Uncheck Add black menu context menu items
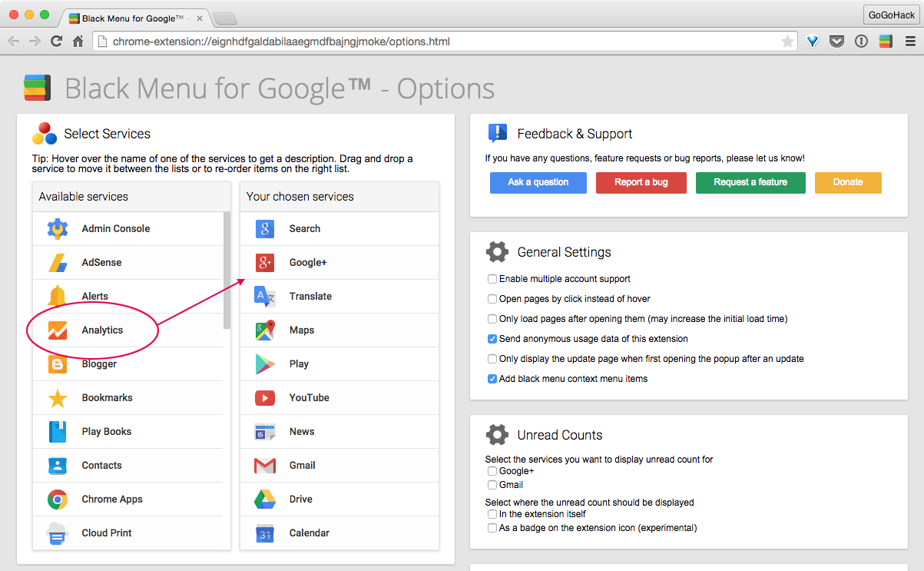Screen dimensions: 924x571 492,379
